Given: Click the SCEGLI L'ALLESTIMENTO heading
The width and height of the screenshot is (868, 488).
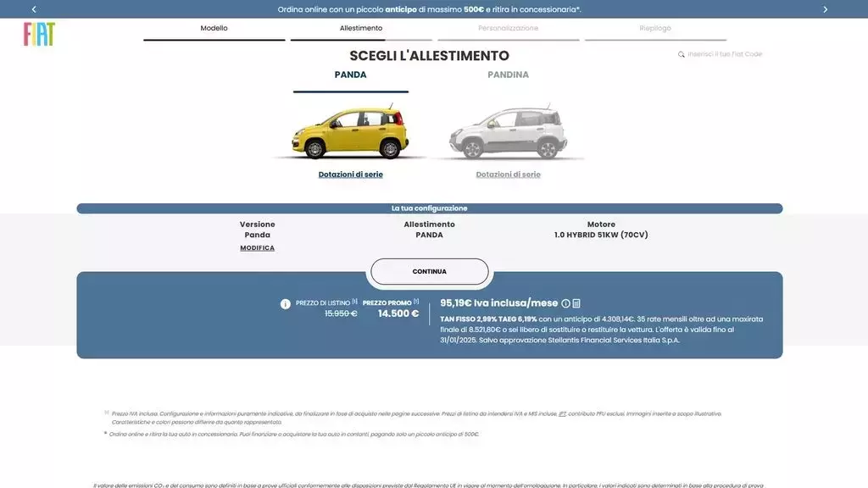Looking at the screenshot, I should pyautogui.click(x=430, y=56).
